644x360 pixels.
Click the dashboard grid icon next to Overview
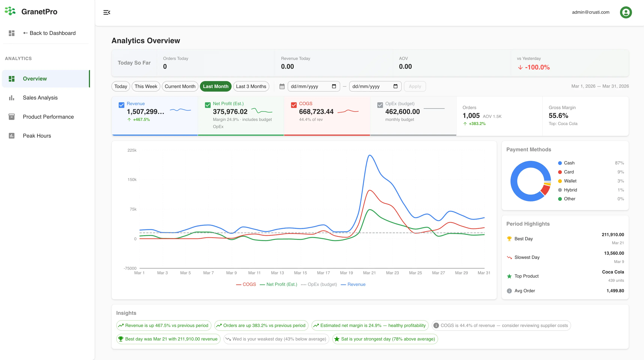click(x=11, y=79)
